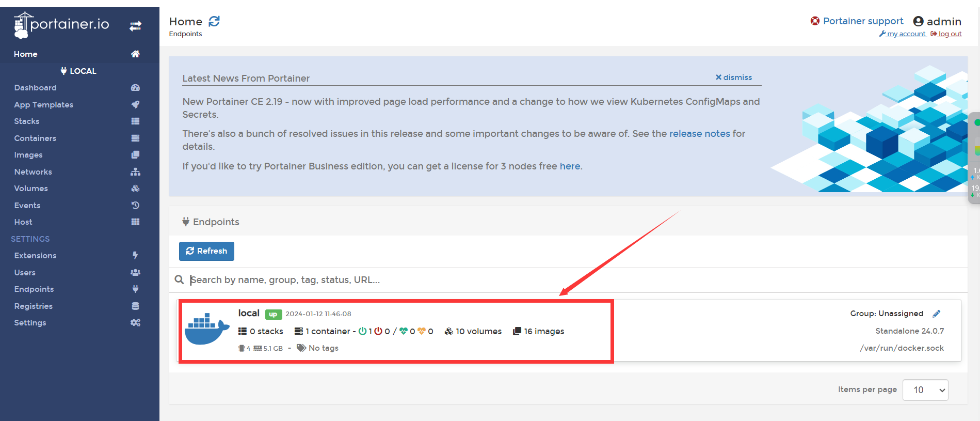Click the search magnifier icon

coord(179,279)
